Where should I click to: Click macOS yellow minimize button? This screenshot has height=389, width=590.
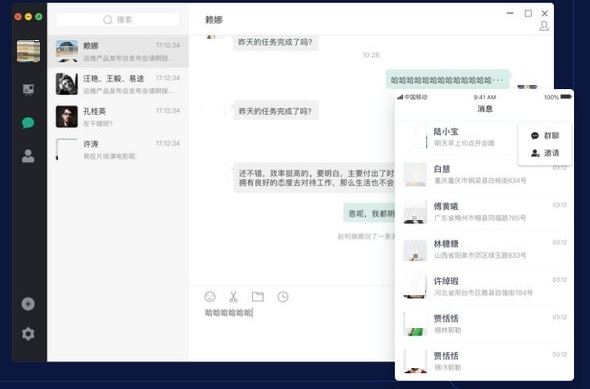pos(28,17)
